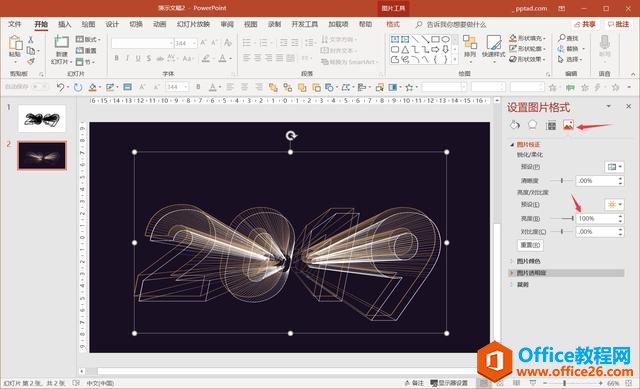Expand the 图片颜色 section

point(529,261)
